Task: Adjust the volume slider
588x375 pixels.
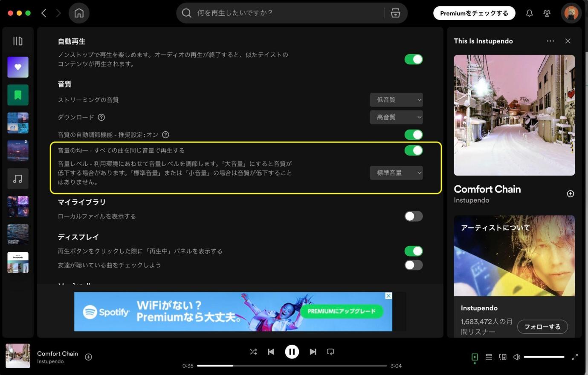Action: pyautogui.click(x=544, y=357)
